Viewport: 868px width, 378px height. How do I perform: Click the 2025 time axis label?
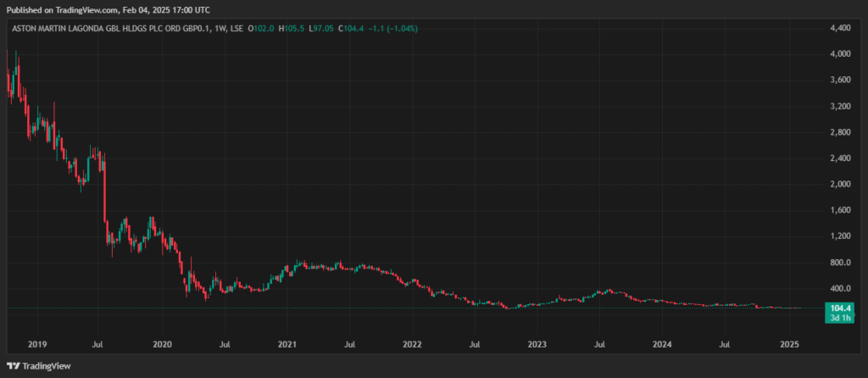(789, 344)
